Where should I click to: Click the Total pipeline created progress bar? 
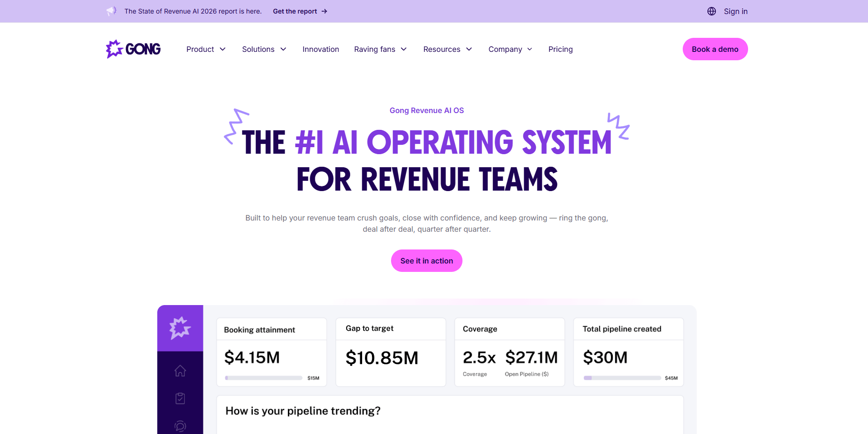(x=622, y=378)
